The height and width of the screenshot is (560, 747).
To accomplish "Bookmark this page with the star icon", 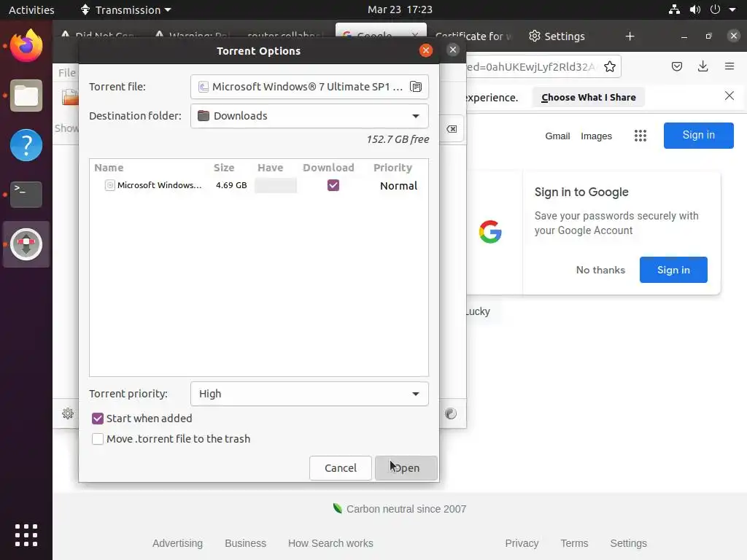I will (x=609, y=66).
